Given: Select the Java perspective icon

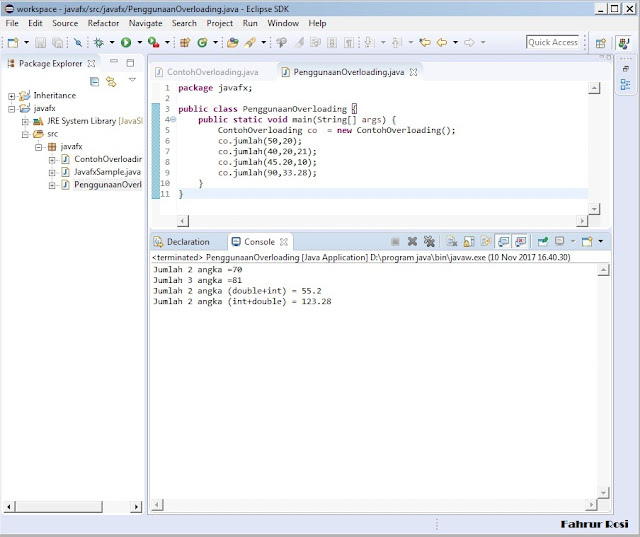Looking at the screenshot, I should (623, 43).
